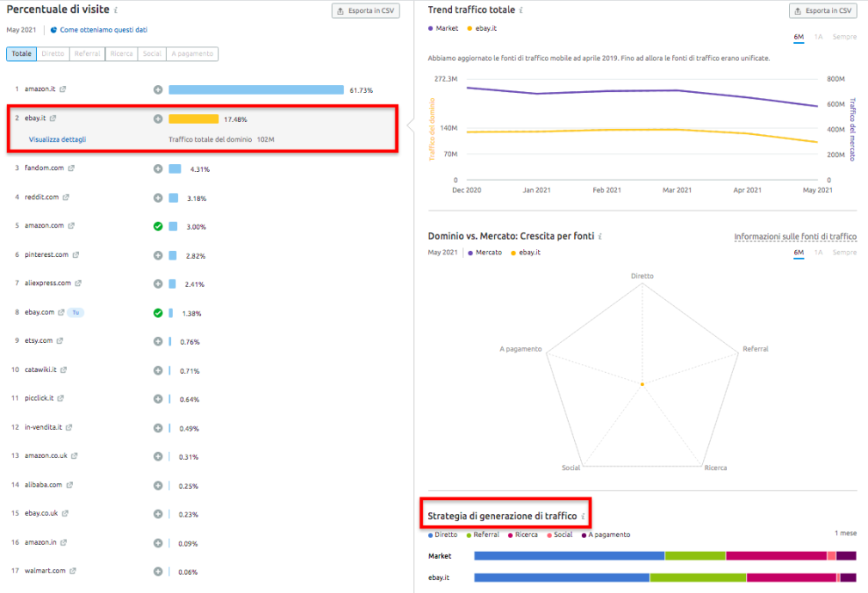868x593 pixels.
Task: Set radar chart range to 1A
Action: [818, 253]
